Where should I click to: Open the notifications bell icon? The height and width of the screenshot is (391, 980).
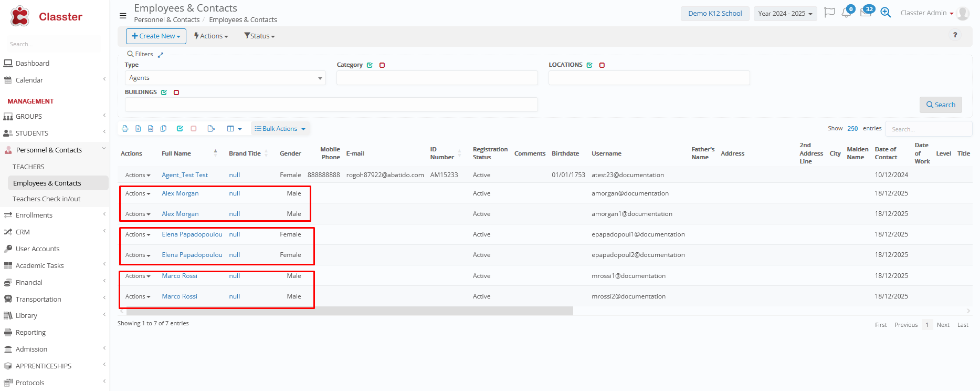click(846, 13)
